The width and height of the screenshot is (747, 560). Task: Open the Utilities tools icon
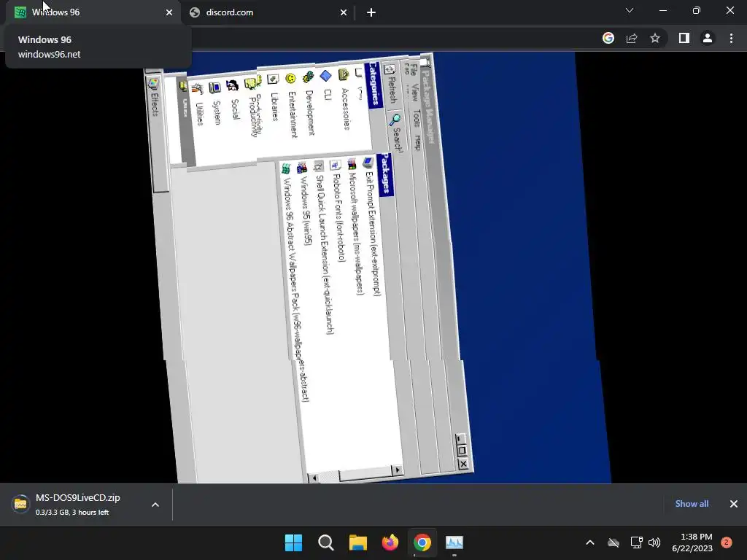tap(197, 88)
